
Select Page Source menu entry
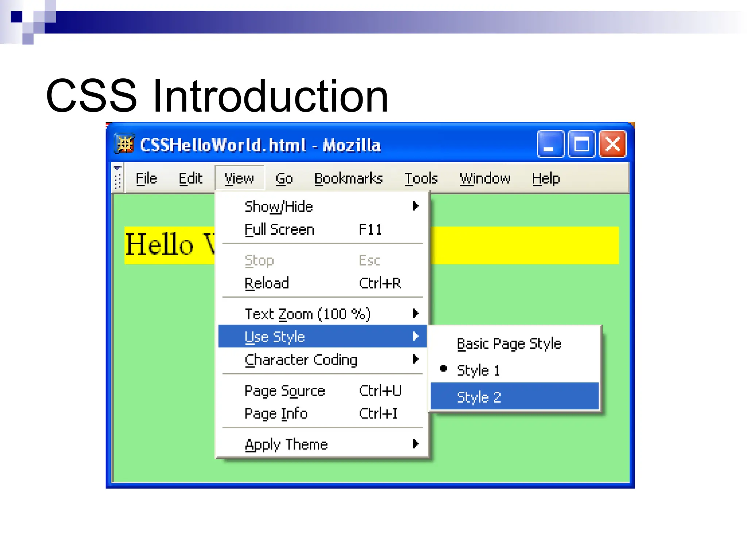(x=285, y=391)
